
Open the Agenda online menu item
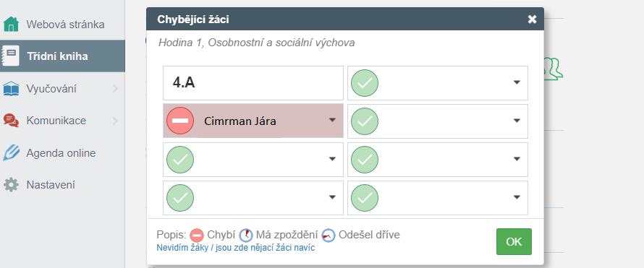[x=62, y=153]
